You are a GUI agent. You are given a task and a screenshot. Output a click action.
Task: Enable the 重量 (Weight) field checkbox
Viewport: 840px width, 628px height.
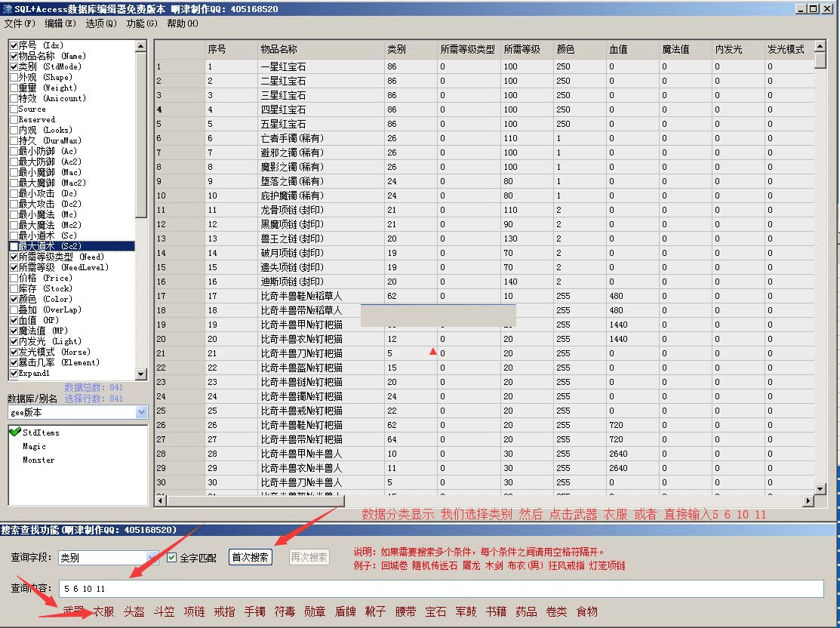[x=14, y=88]
